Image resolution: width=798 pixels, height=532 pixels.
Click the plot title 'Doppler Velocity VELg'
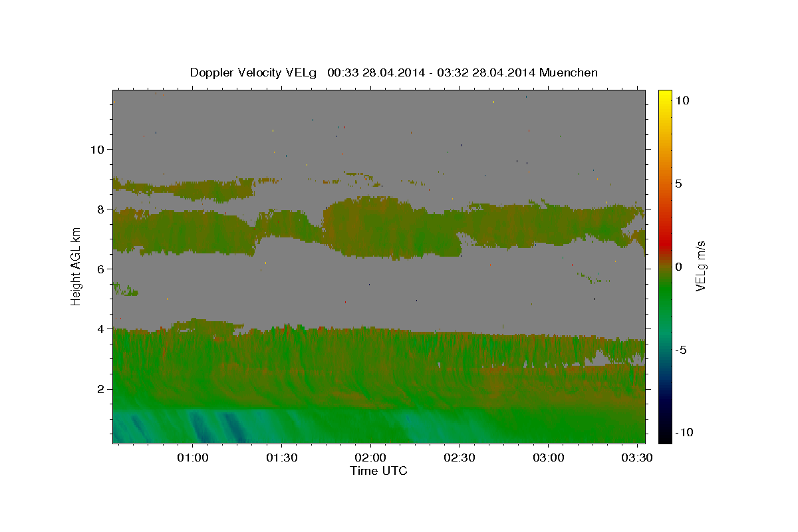tap(253, 72)
